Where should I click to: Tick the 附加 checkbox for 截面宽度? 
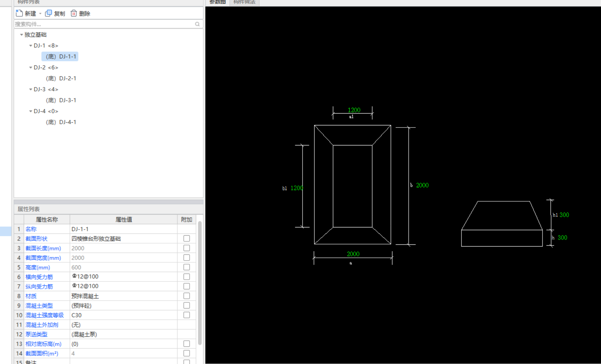pyautogui.click(x=187, y=258)
